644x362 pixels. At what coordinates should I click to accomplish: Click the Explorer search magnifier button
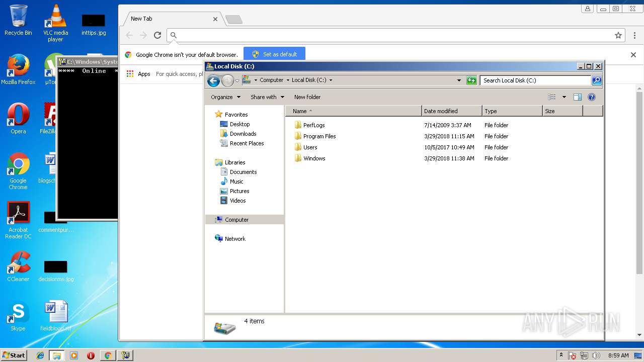click(x=596, y=80)
